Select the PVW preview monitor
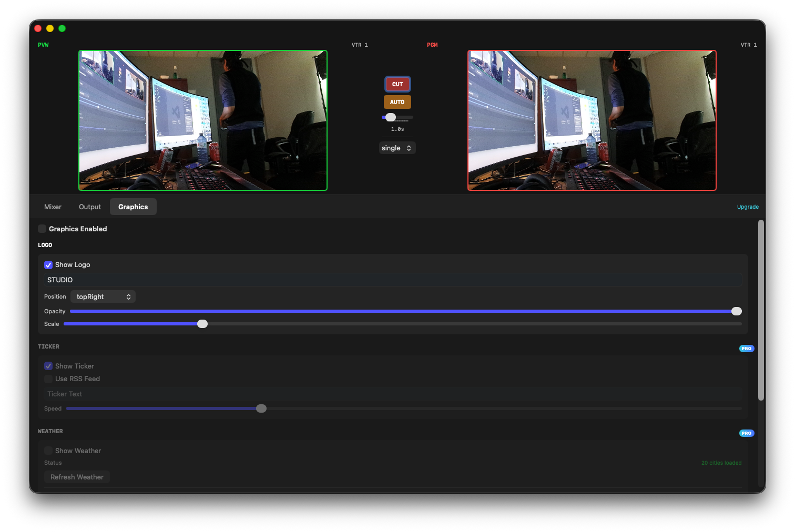The height and width of the screenshot is (532, 795). tap(203, 120)
